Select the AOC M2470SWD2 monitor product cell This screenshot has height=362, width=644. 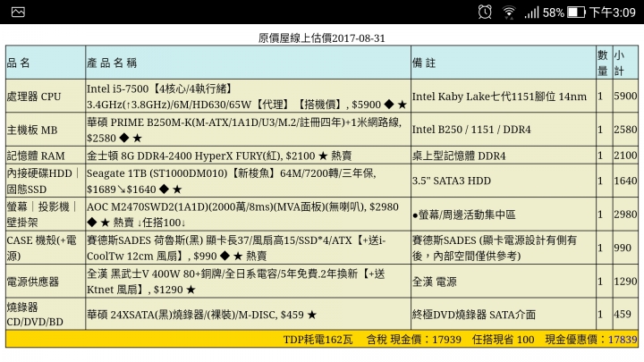[x=248, y=215]
